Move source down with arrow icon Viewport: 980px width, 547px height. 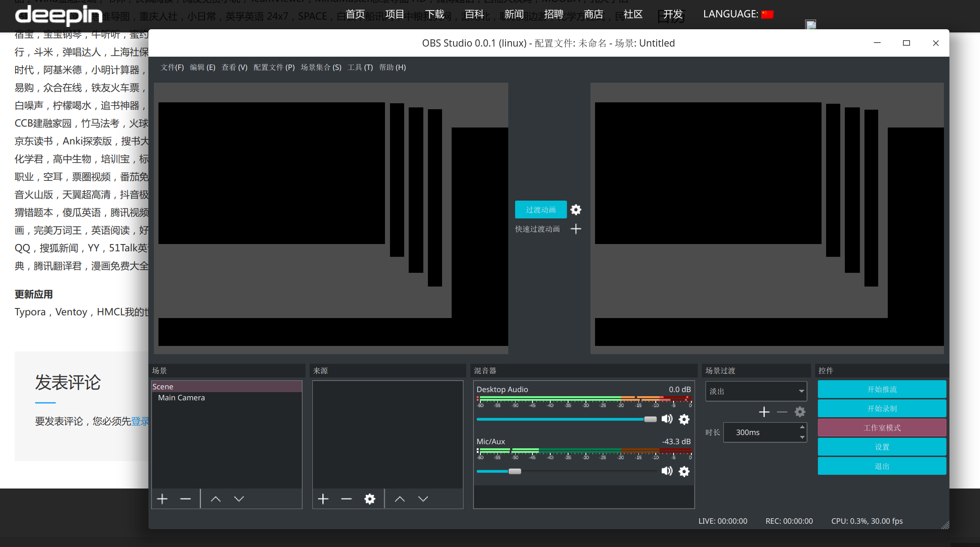click(423, 499)
